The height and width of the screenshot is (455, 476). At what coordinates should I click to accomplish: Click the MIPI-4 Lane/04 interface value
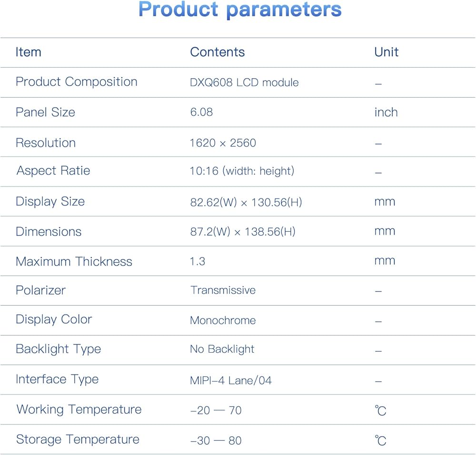click(x=231, y=380)
